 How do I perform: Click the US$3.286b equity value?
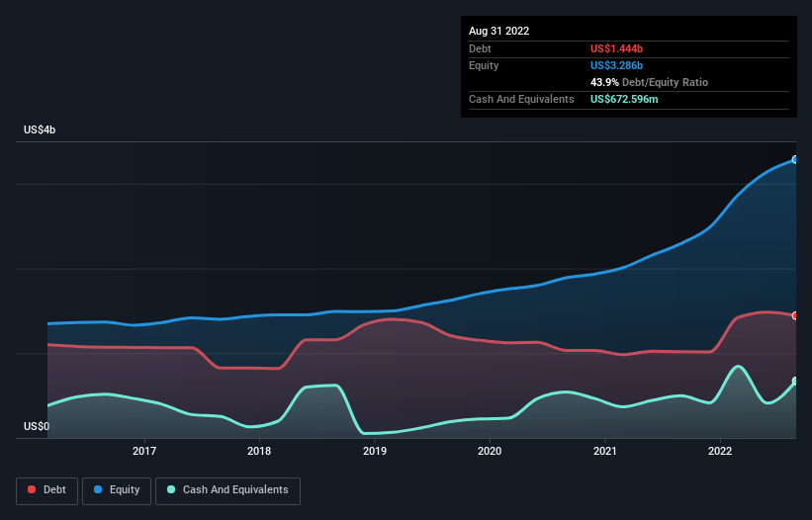click(617, 65)
